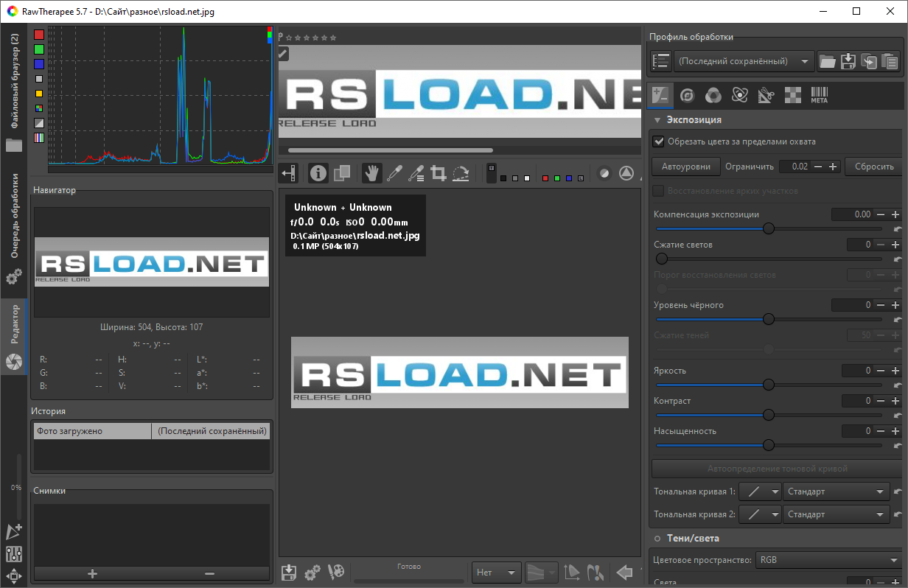Viewport: 908px width, 588px height.
Task: Select the white balance eyedropper tool
Action: coord(394,174)
